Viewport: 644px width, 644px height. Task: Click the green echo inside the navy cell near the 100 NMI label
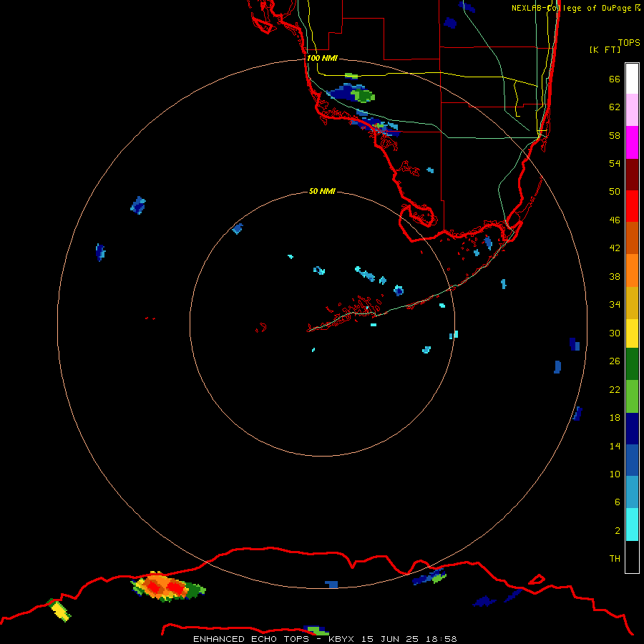[x=363, y=96]
